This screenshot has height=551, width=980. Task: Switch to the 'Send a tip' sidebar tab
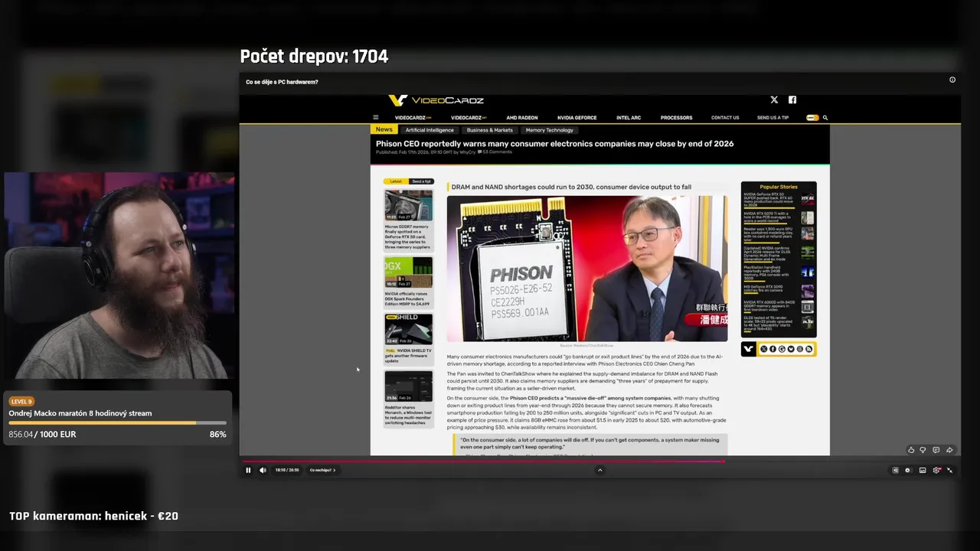click(x=421, y=181)
